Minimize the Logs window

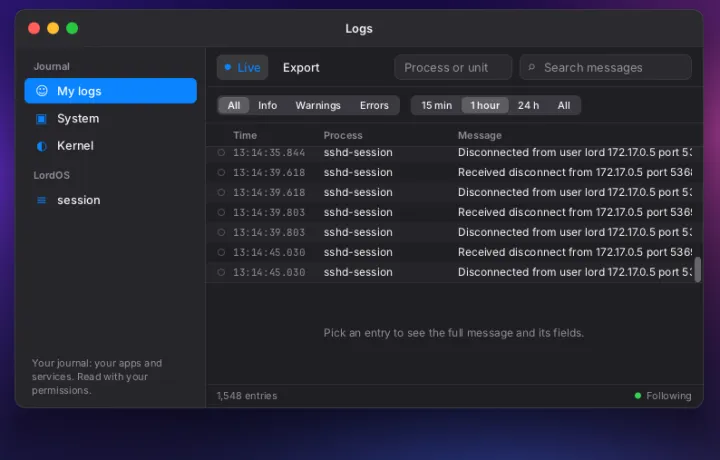pyautogui.click(x=53, y=28)
